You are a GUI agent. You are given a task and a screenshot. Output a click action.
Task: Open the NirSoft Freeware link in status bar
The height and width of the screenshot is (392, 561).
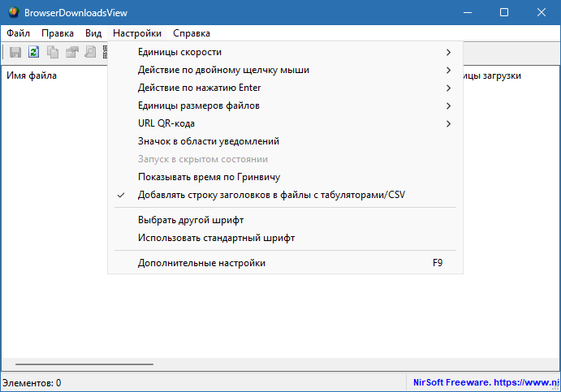point(485,383)
